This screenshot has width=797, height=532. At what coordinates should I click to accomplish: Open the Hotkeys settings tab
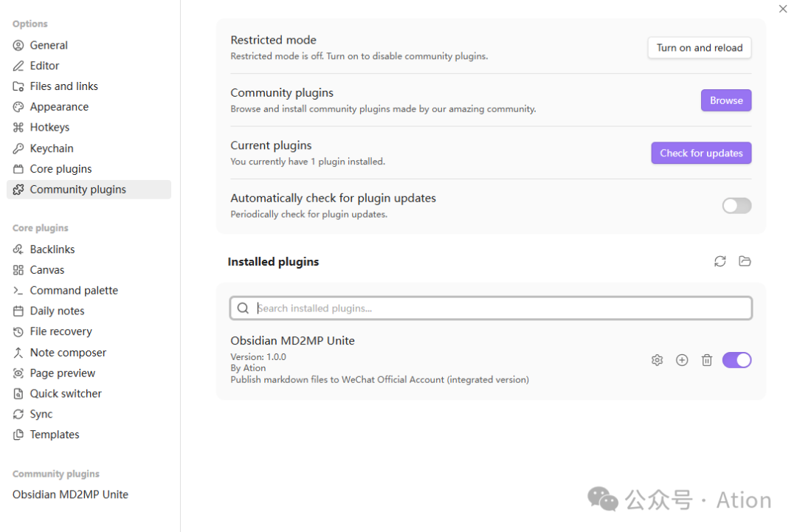[x=49, y=128]
